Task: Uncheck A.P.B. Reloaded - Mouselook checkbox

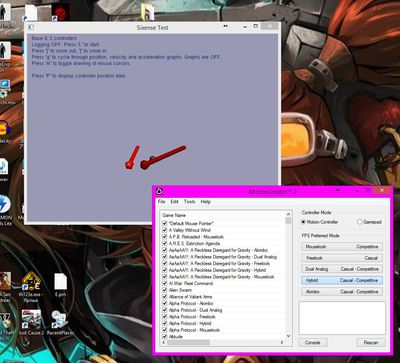Action: 164,237
